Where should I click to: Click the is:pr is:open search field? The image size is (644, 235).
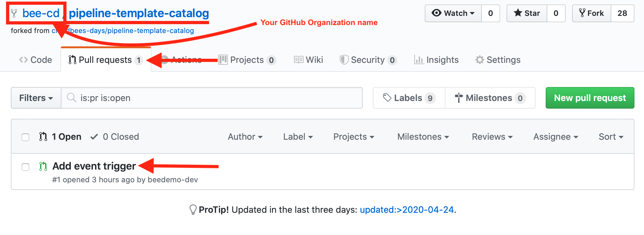pyautogui.click(x=212, y=98)
